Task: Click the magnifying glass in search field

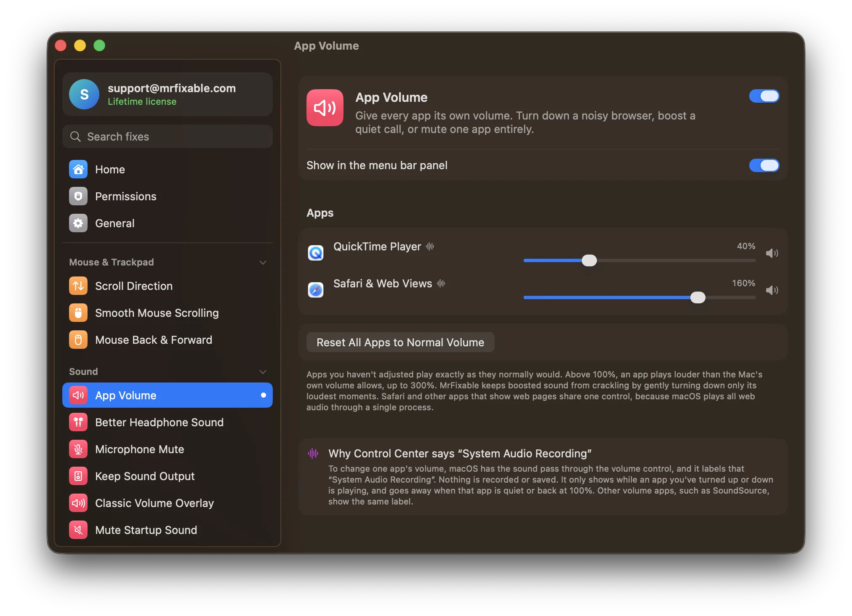Action: click(75, 136)
